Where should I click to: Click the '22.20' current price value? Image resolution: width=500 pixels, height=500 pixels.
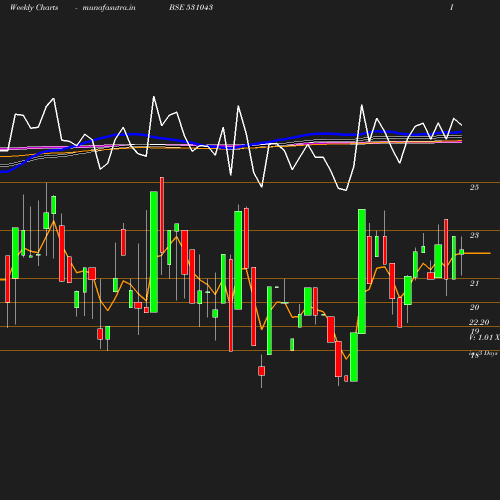(479, 322)
